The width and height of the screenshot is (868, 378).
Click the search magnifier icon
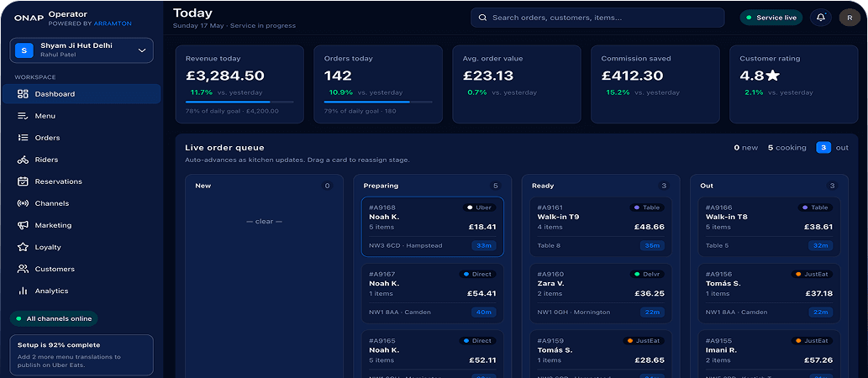(x=482, y=18)
